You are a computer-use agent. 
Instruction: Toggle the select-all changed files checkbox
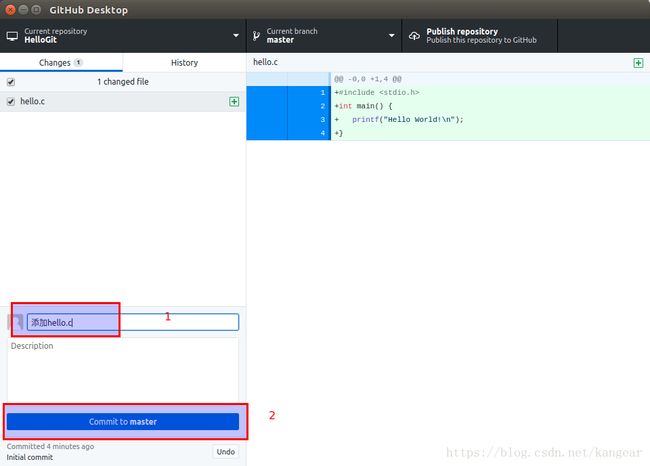(x=11, y=82)
